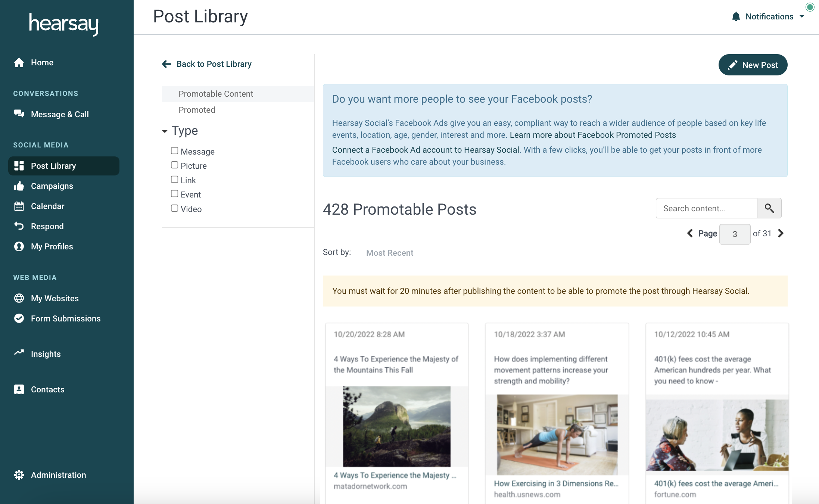This screenshot has height=504, width=819.
Task: Open Learn more about Facebook Promoted Posts
Action: coord(593,135)
